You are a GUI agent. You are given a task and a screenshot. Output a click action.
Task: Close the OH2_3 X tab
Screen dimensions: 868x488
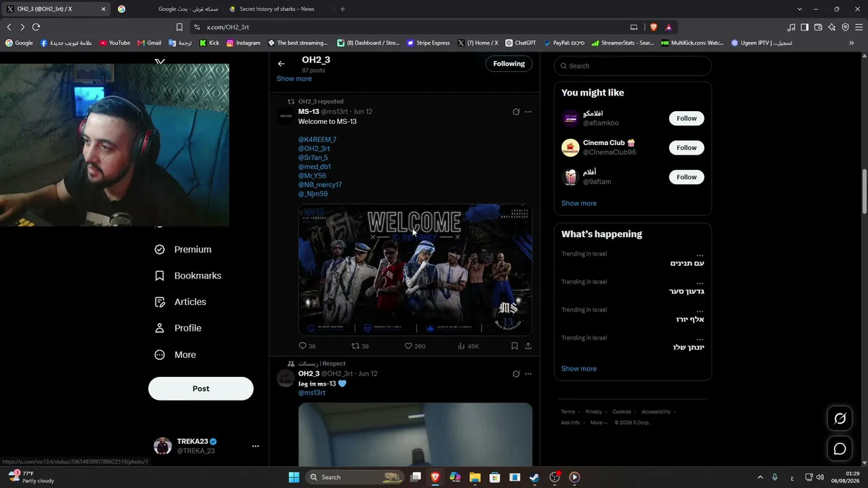coord(103,9)
